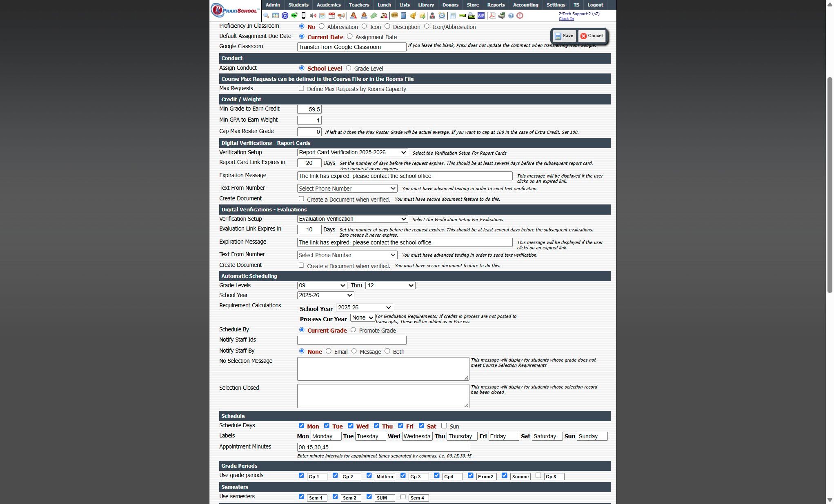
Task: Open the Academics menu
Action: [x=328, y=5]
